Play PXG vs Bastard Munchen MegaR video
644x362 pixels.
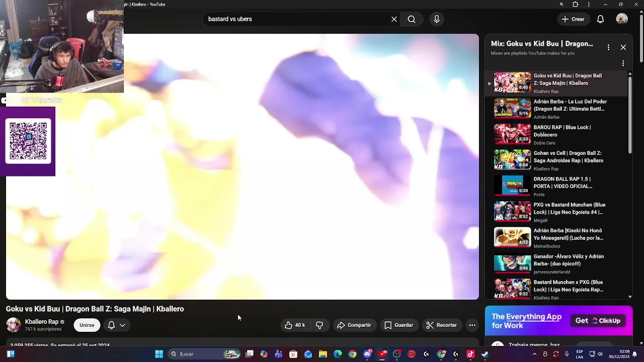[557, 212]
